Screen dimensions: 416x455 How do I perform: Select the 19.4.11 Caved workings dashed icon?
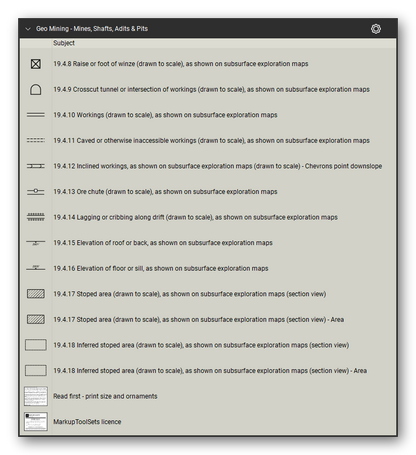point(36,140)
